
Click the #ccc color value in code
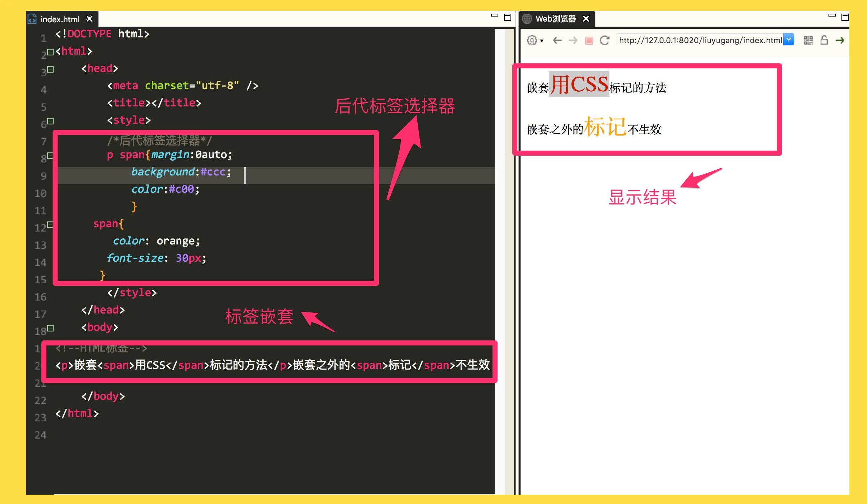pos(213,172)
